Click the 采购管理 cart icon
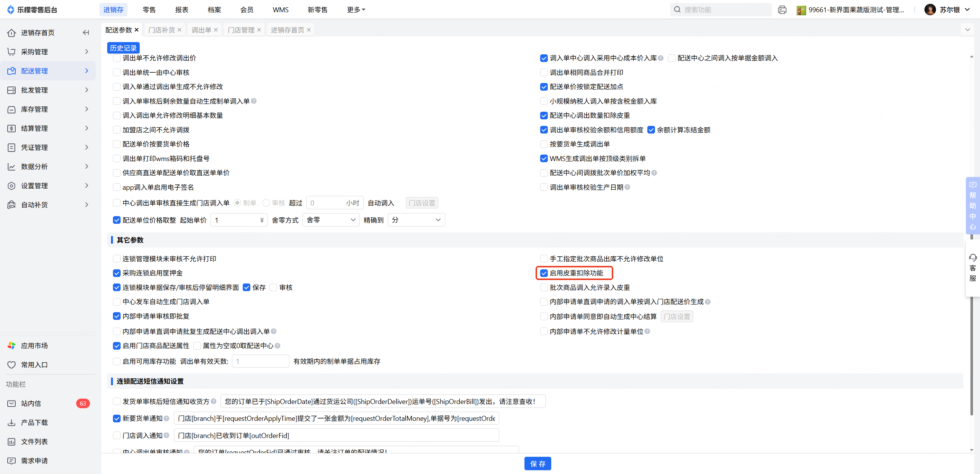Screen dimensions: 980x474 coord(11,52)
